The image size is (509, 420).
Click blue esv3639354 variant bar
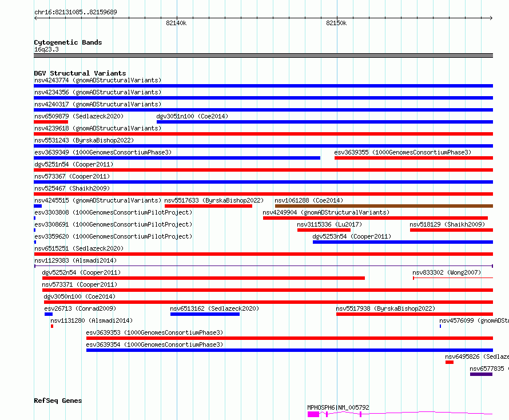(x=289, y=350)
